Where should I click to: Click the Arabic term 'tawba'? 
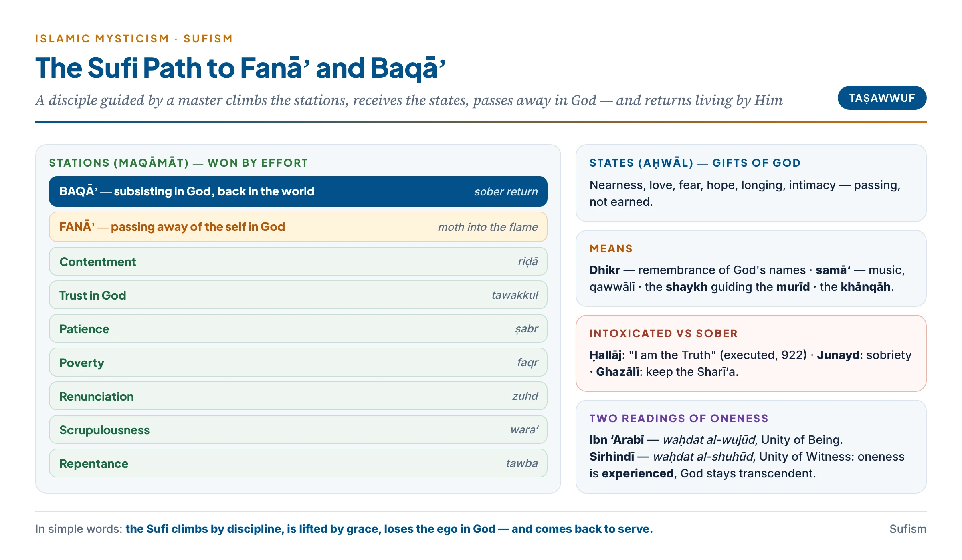pos(522,463)
